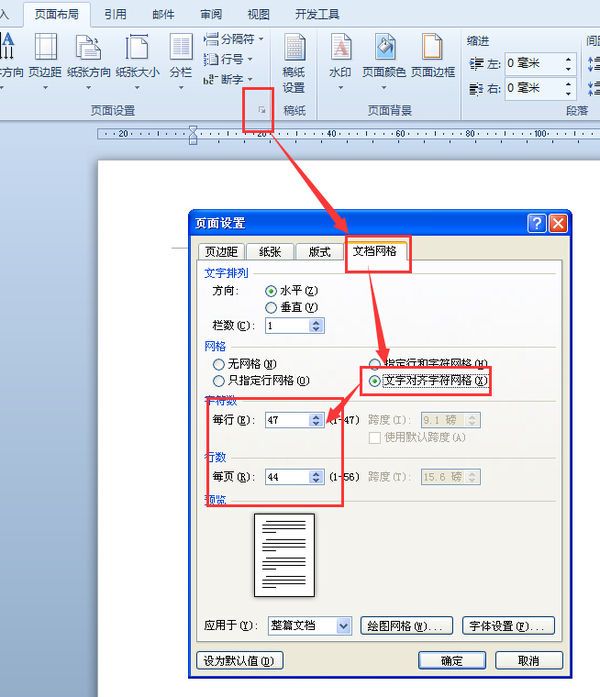Open the 应用于 整篇文档 dropdown
The width and height of the screenshot is (600, 697).
click(x=310, y=626)
